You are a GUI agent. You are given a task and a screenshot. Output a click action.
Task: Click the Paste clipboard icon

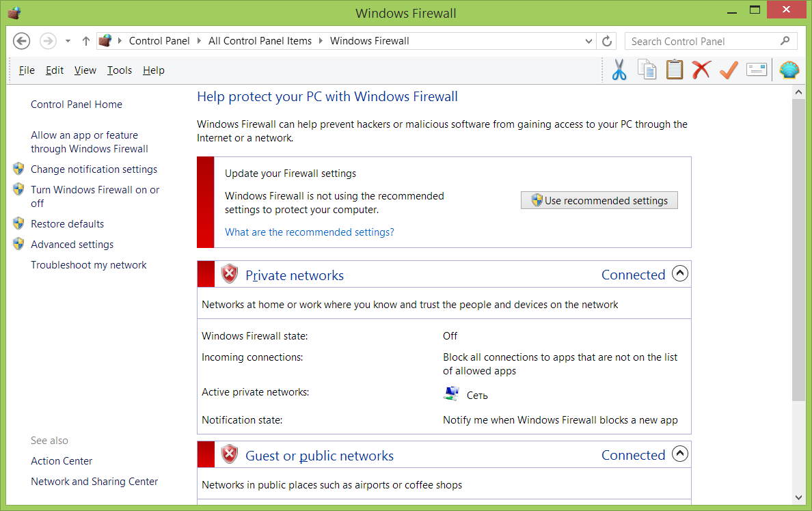point(674,70)
